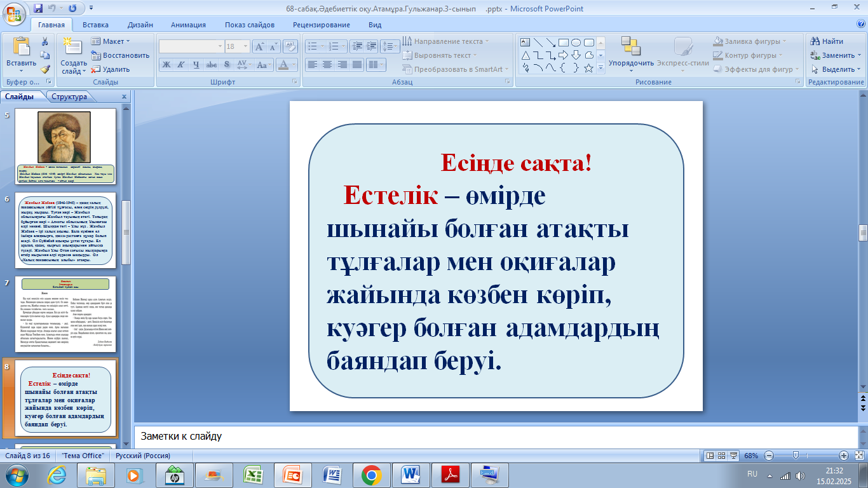
Task: Start slideshow view from status bar icon
Action: click(x=735, y=456)
